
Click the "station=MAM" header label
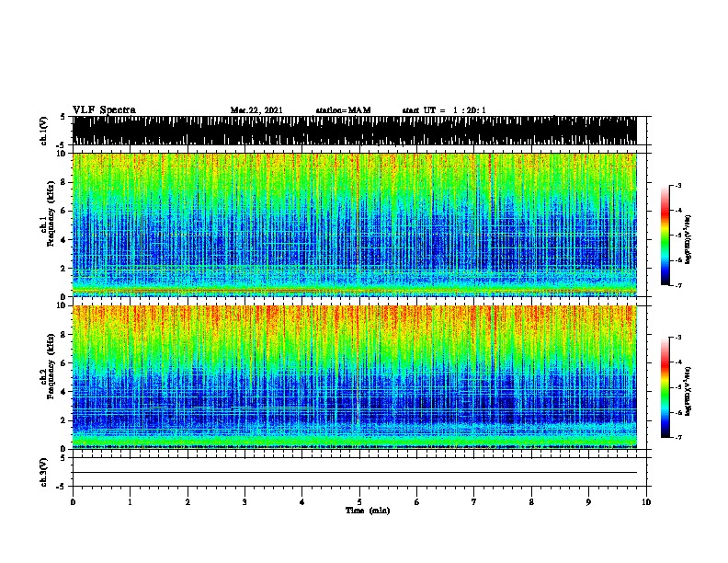click(x=343, y=110)
